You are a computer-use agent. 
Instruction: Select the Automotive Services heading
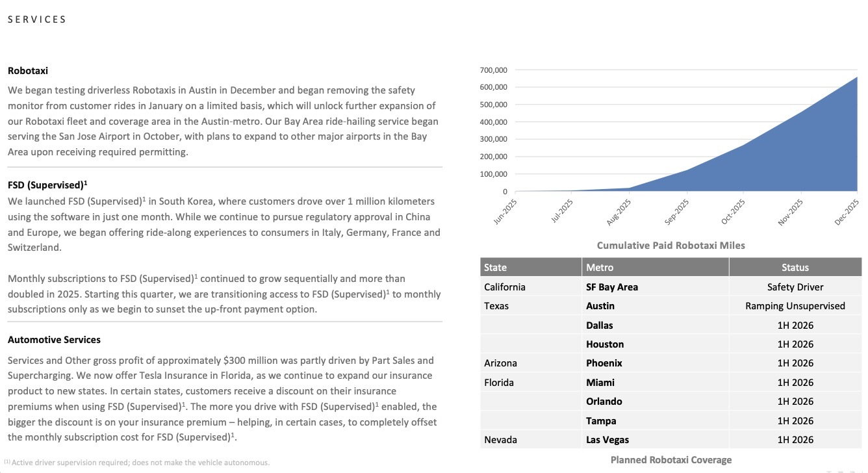tap(54, 340)
